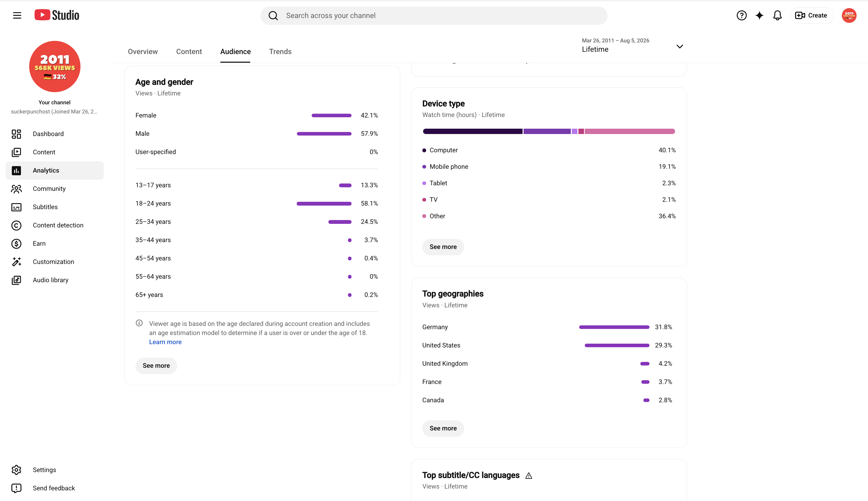Switch to the Trends tab

pyautogui.click(x=280, y=52)
